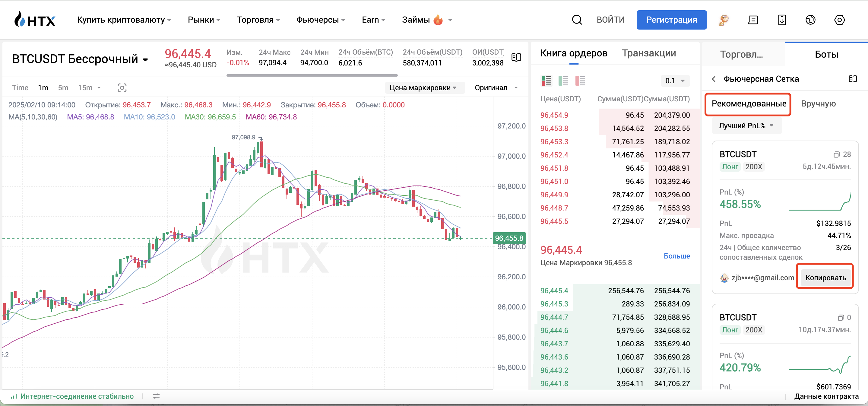
Task: Open the download app icon
Action: click(782, 20)
